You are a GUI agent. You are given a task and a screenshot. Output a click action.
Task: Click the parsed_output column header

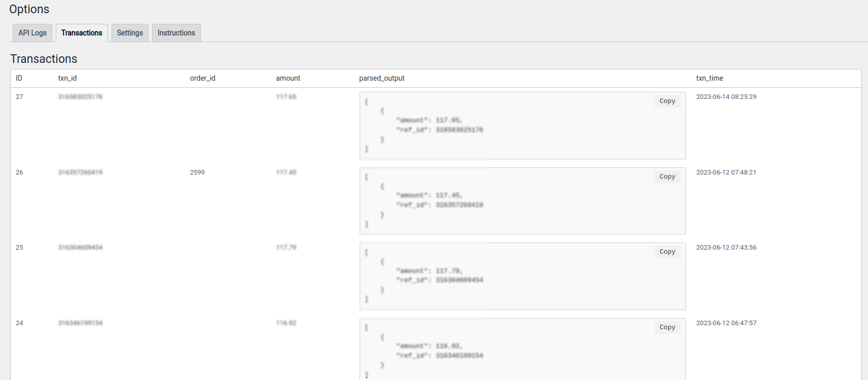pos(382,78)
